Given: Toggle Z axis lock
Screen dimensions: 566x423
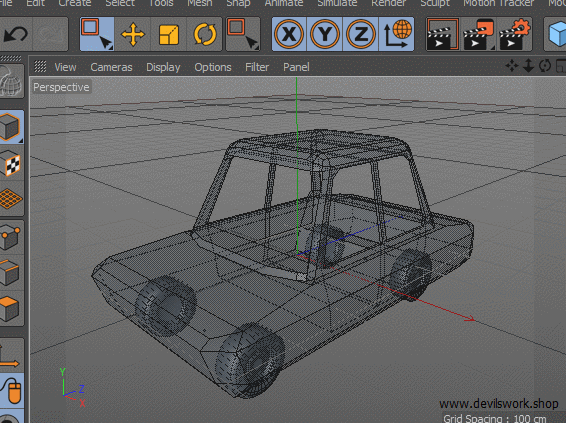Looking at the screenshot, I should pos(360,34).
